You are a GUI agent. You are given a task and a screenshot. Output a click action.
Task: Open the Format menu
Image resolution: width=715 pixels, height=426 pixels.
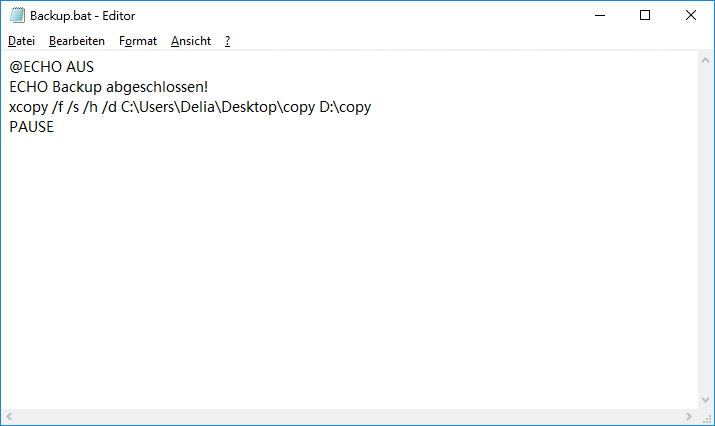(138, 41)
